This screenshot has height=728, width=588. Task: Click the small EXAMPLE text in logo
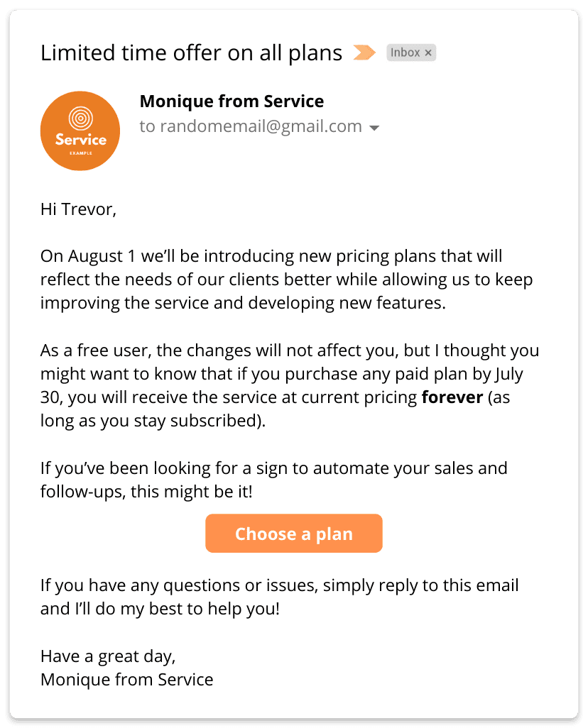coord(80,153)
